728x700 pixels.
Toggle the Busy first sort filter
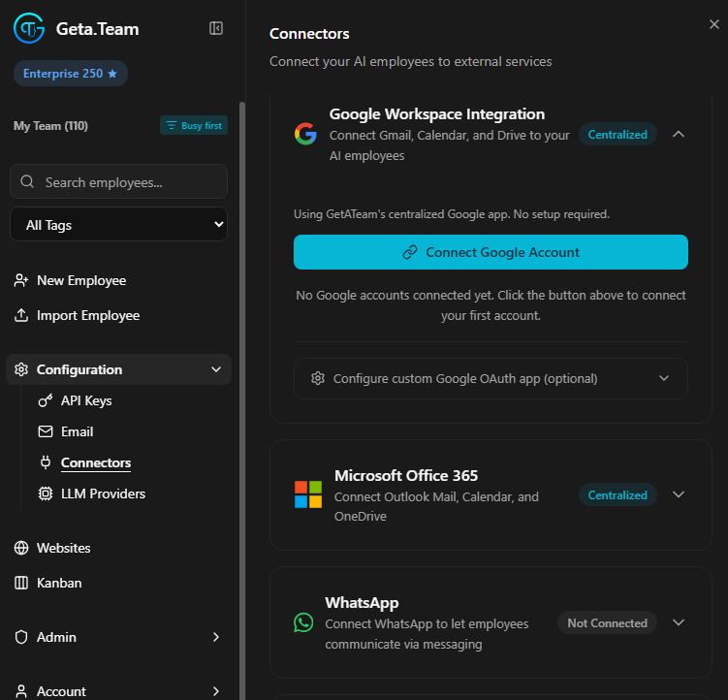point(194,125)
